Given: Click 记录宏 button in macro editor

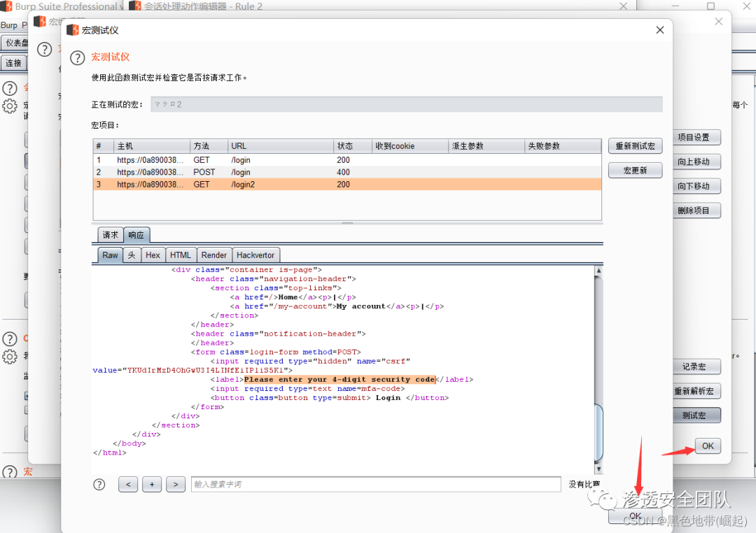Looking at the screenshot, I should click(694, 367).
